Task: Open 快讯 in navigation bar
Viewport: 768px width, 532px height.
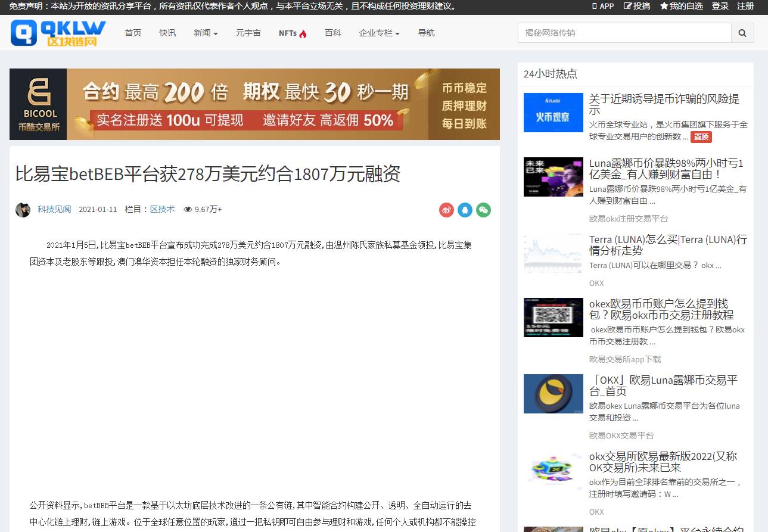Action: (x=167, y=33)
